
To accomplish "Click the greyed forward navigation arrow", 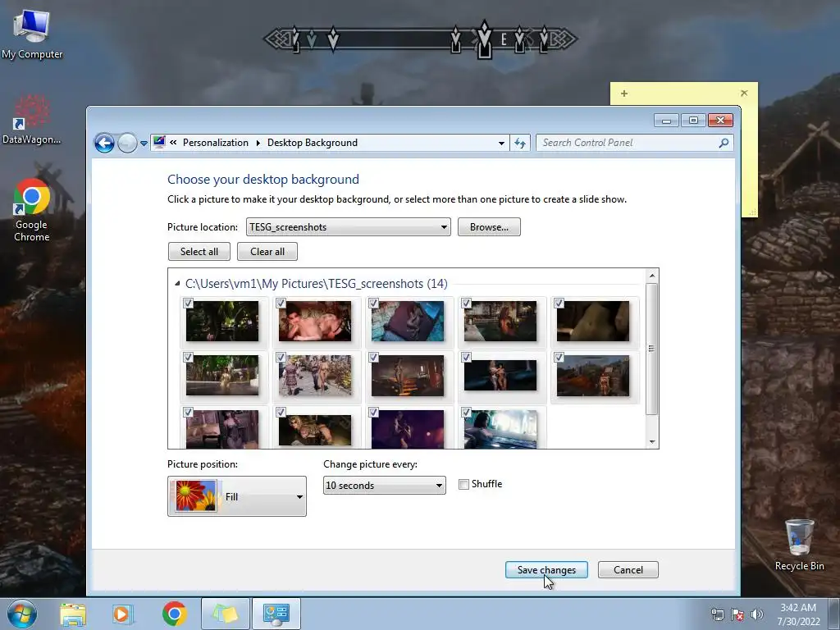I will click(127, 143).
